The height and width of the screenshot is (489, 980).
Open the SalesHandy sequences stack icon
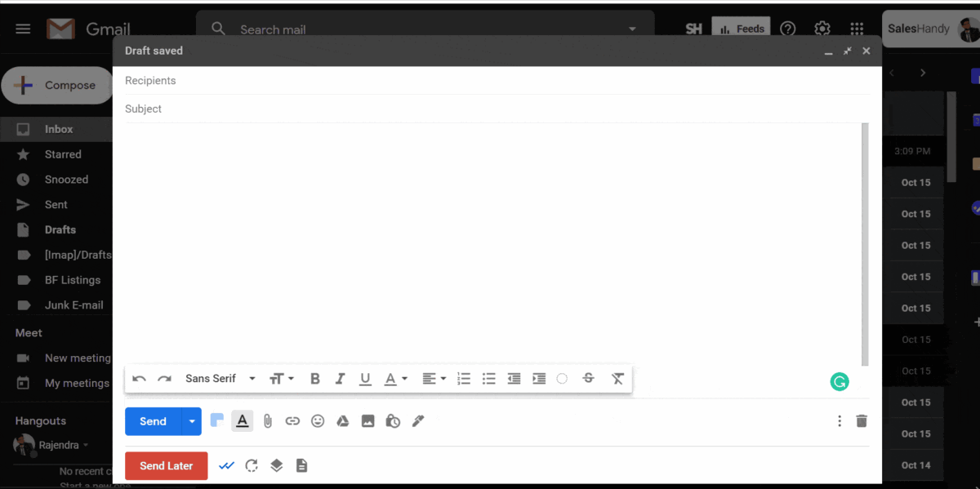[276, 465]
